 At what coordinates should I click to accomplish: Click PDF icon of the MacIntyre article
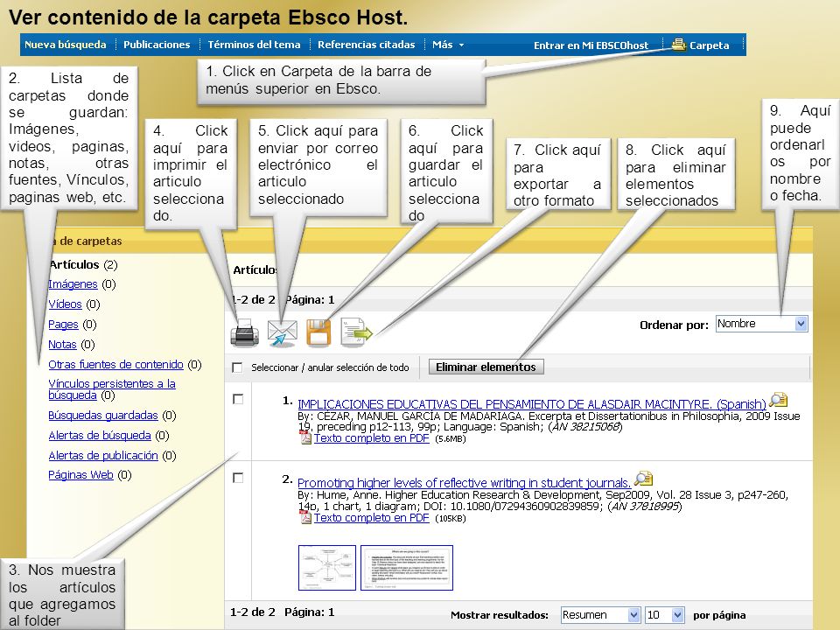(306, 438)
